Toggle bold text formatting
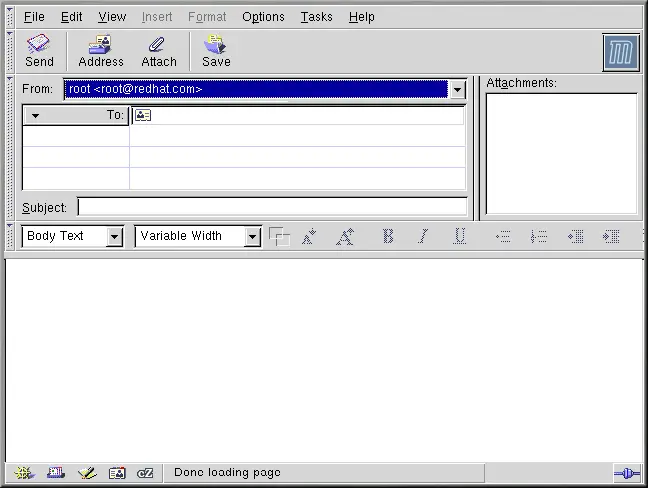 pos(388,237)
